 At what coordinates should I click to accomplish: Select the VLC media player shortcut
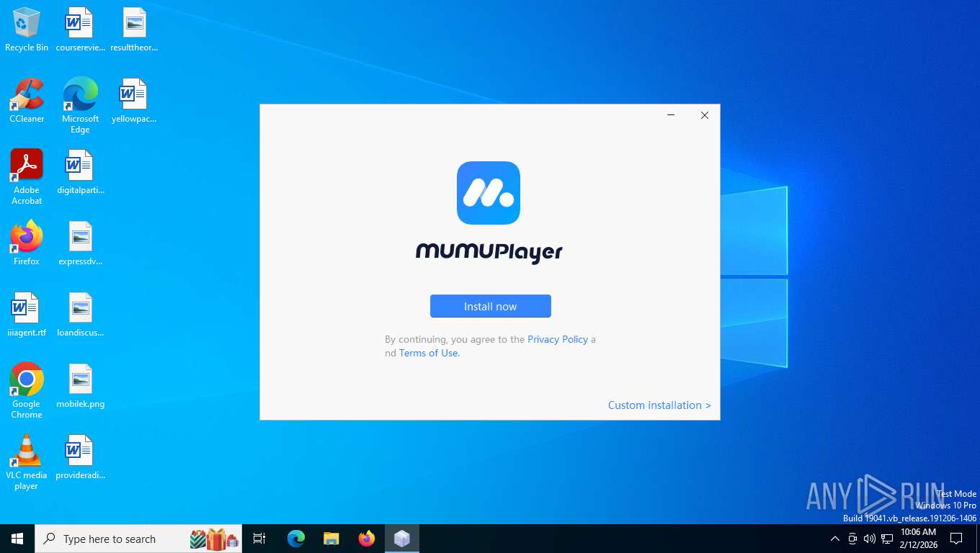tap(27, 462)
